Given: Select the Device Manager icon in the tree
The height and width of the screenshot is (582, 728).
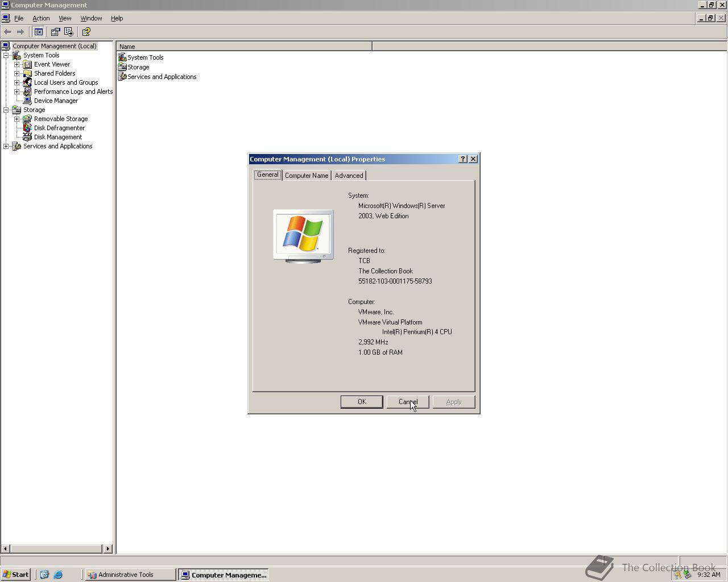Looking at the screenshot, I should tap(27, 101).
